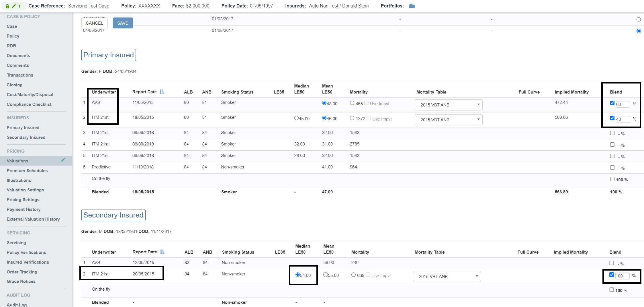
Task: Open the Portfolios folder icon
Action: (x=412, y=6)
